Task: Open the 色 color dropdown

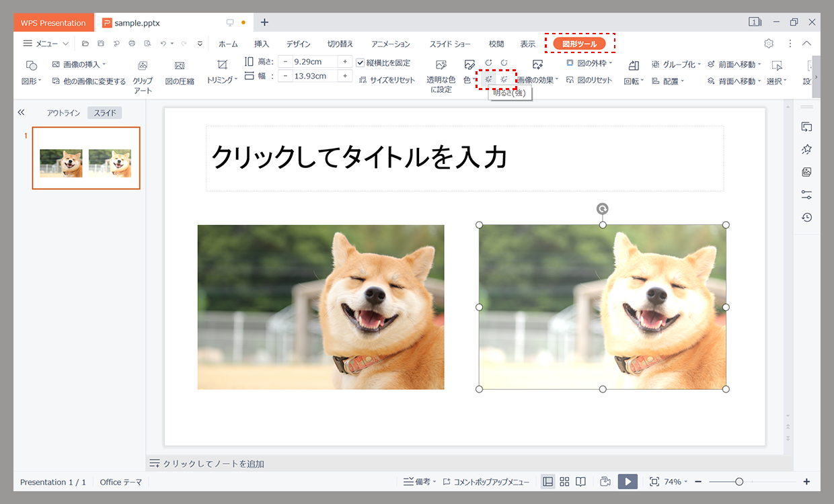Action: pyautogui.click(x=470, y=80)
